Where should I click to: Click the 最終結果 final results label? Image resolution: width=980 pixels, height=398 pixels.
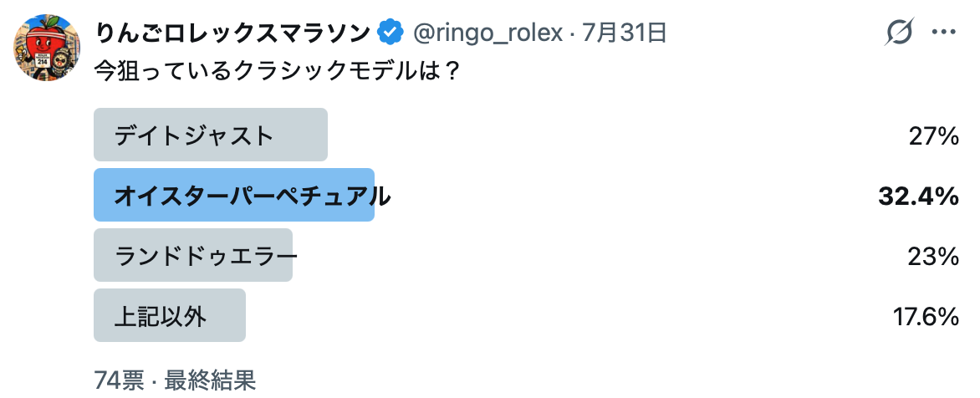(211, 380)
